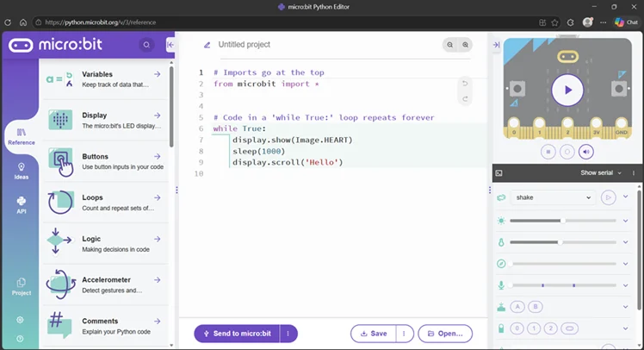The image size is (644, 350).
Task: Send the selected gesture with the play button
Action: tap(608, 197)
